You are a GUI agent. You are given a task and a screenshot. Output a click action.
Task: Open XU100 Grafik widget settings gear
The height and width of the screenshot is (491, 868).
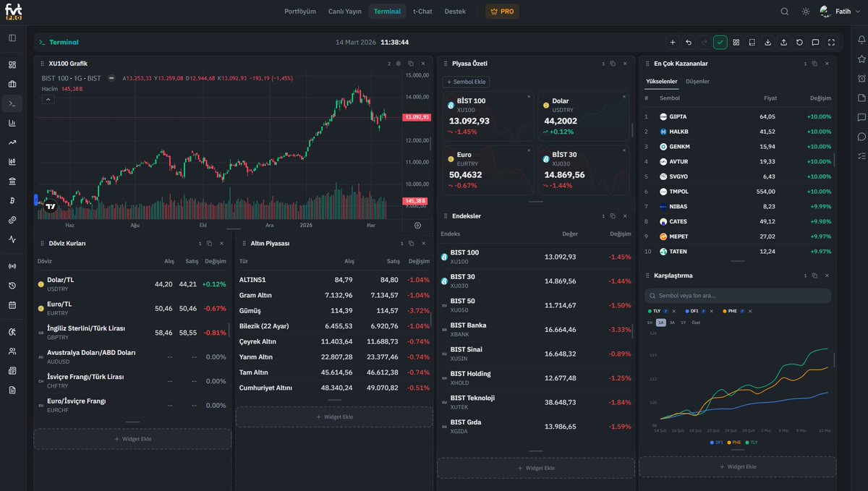(398, 64)
